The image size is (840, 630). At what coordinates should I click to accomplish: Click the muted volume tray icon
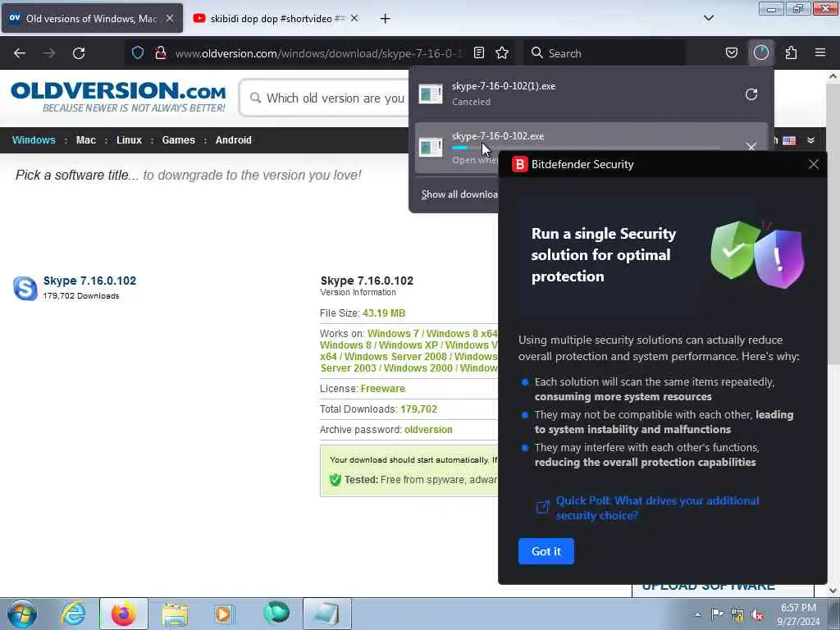[757, 615]
